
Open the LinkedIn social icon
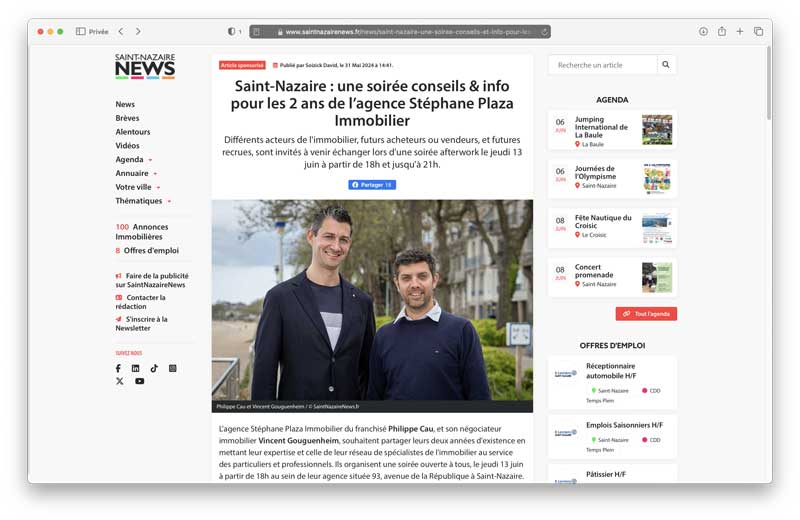[x=136, y=368]
